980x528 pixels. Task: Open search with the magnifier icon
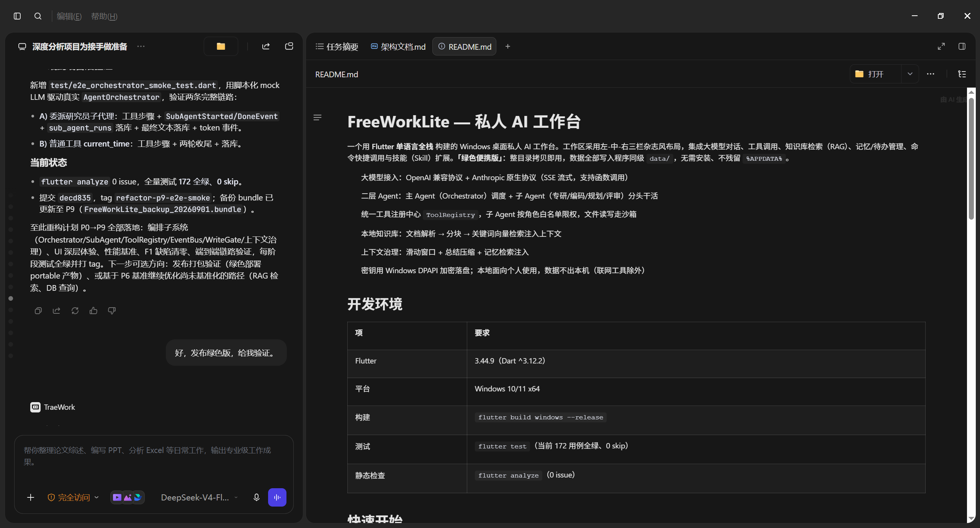pyautogui.click(x=38, y=16)
